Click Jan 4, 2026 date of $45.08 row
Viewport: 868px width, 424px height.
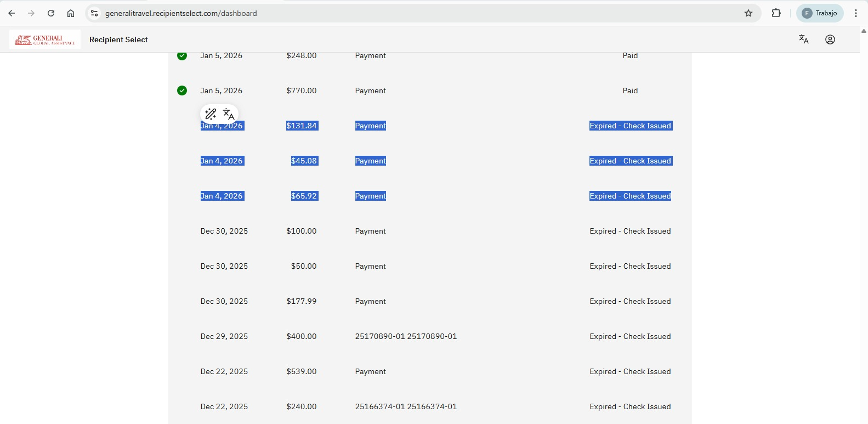click(222, 161)
